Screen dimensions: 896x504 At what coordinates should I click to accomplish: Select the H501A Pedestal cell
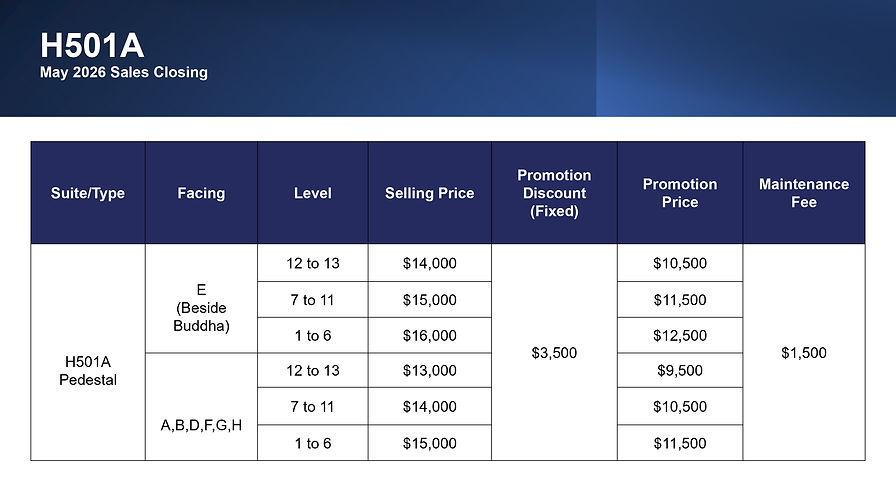(88, 352)
